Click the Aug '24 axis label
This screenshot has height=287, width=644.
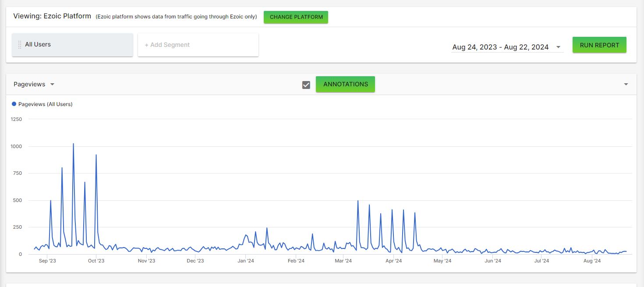592,261
